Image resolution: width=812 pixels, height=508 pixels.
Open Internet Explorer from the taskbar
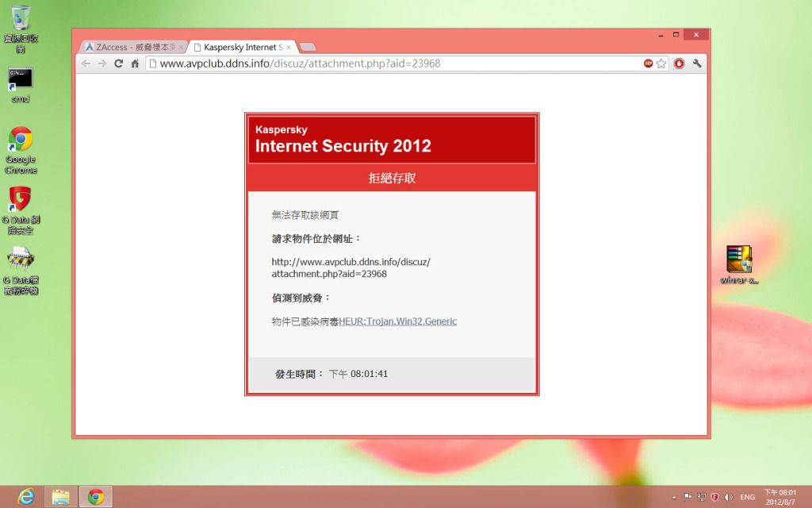26,497
